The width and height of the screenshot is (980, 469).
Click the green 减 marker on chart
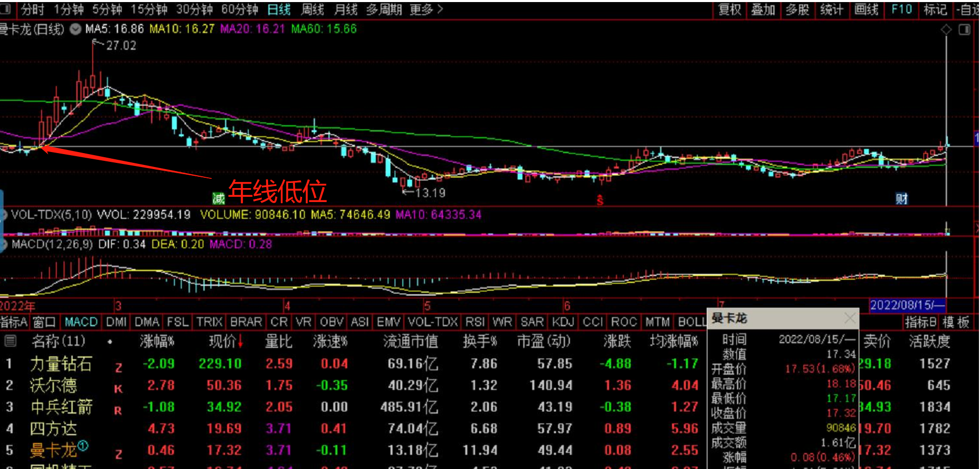[219, 198]
